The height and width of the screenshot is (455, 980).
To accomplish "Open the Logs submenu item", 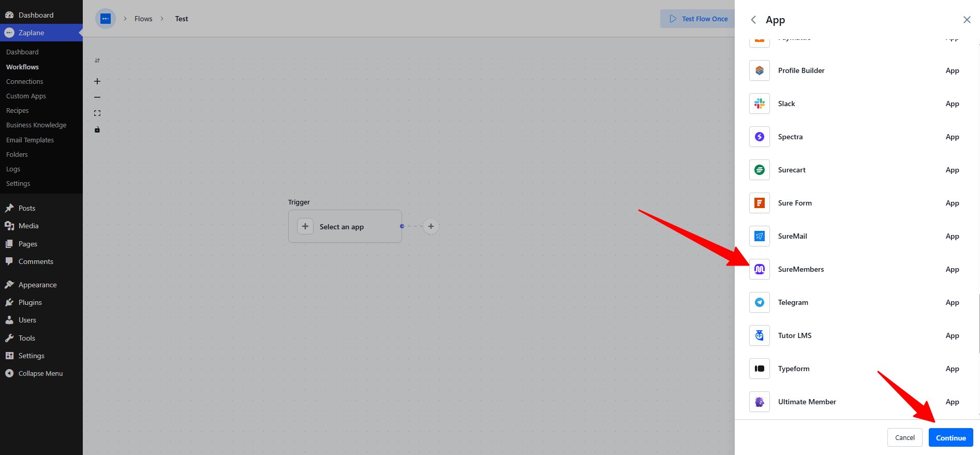I will [13, 169].
